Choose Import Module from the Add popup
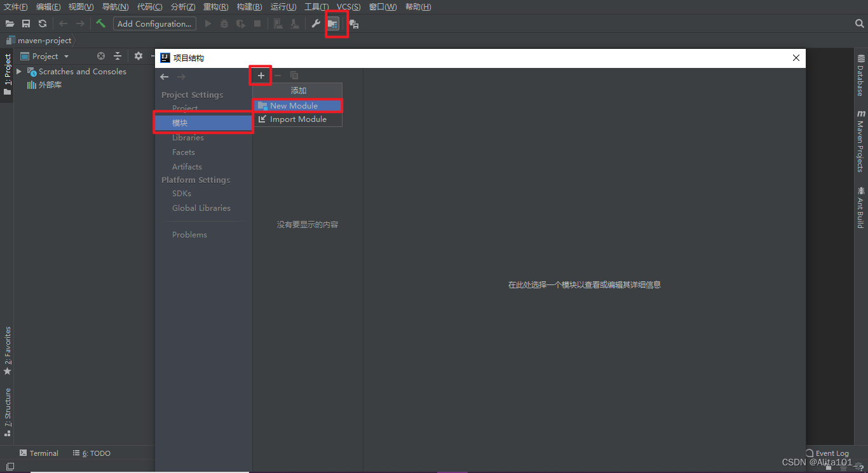This screenshot has width=868, height=473. click(x=297, y=119)
